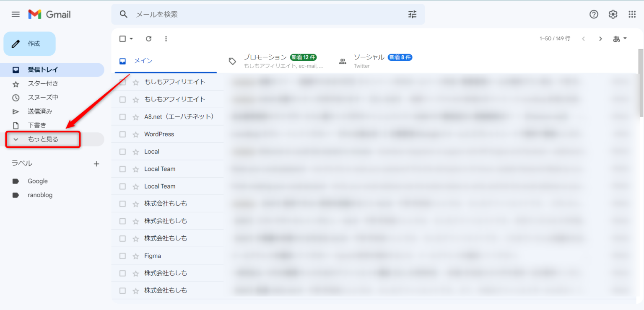Select all emails with the header checkbox
This screenshot has width=644, height=310.
coord(122,39)
